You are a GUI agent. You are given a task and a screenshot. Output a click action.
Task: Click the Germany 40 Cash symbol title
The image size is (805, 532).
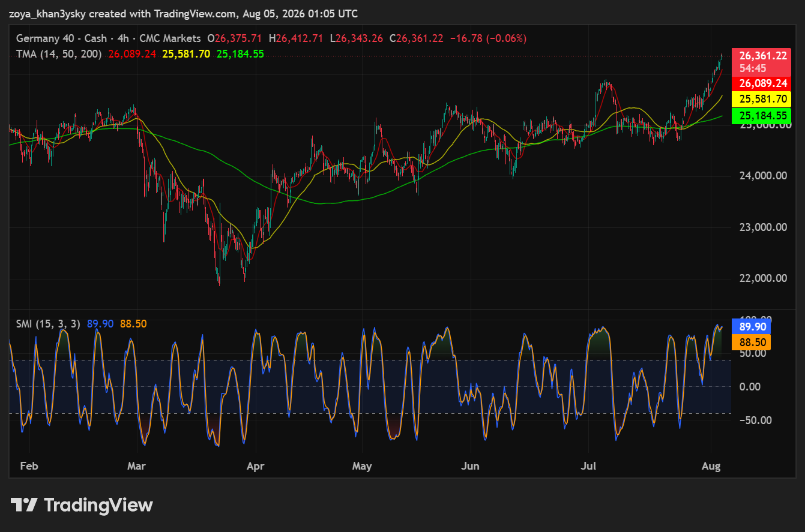pyautogui.click(x=108, y=38)
